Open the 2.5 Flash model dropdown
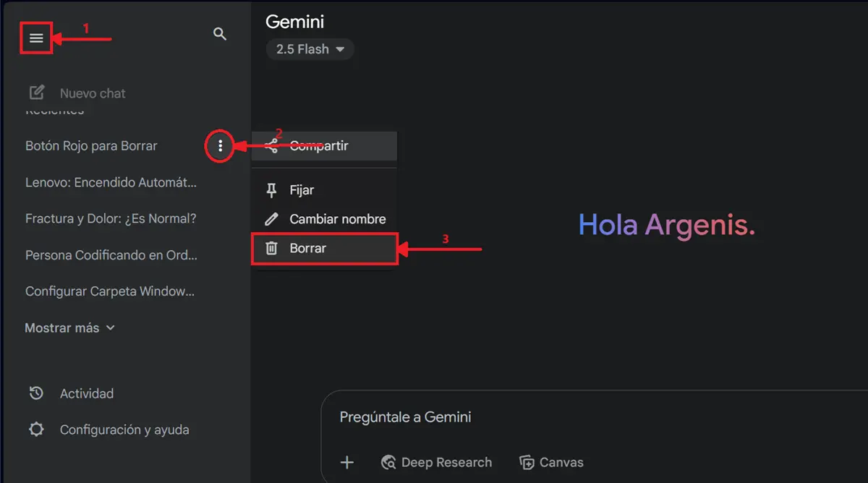Screen dimensions: 868x483 click(310, 49)
